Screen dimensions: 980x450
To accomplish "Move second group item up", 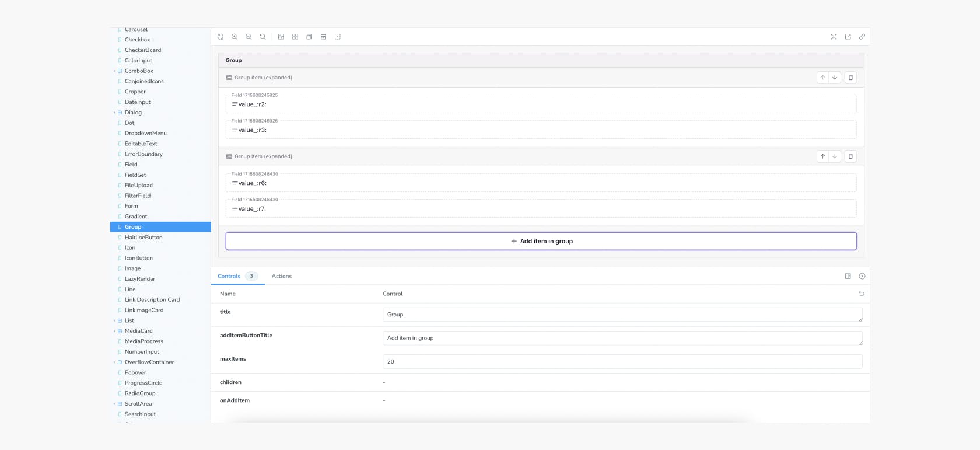I will [x=823, y=156].
